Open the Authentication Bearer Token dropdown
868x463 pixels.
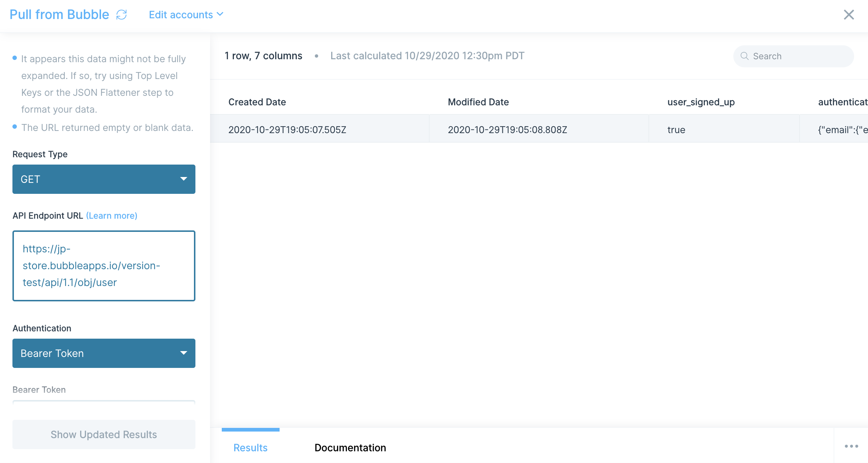coord(104,353)
